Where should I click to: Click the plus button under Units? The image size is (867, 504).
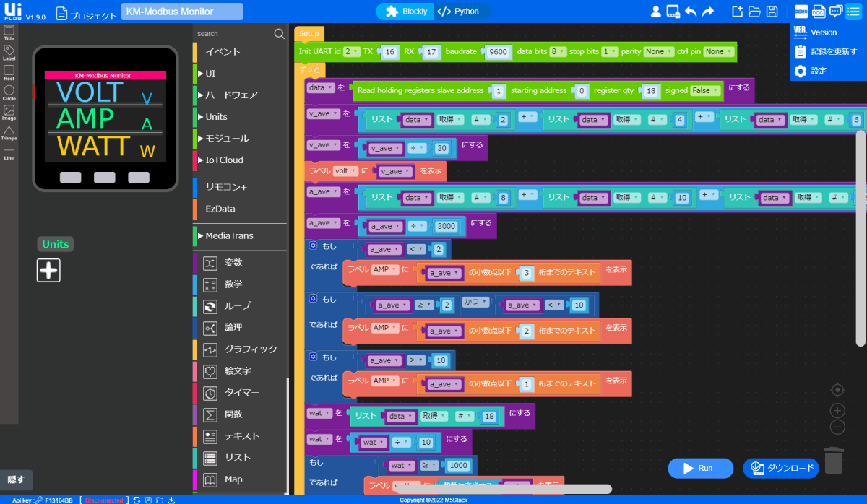tap(48, 270)
